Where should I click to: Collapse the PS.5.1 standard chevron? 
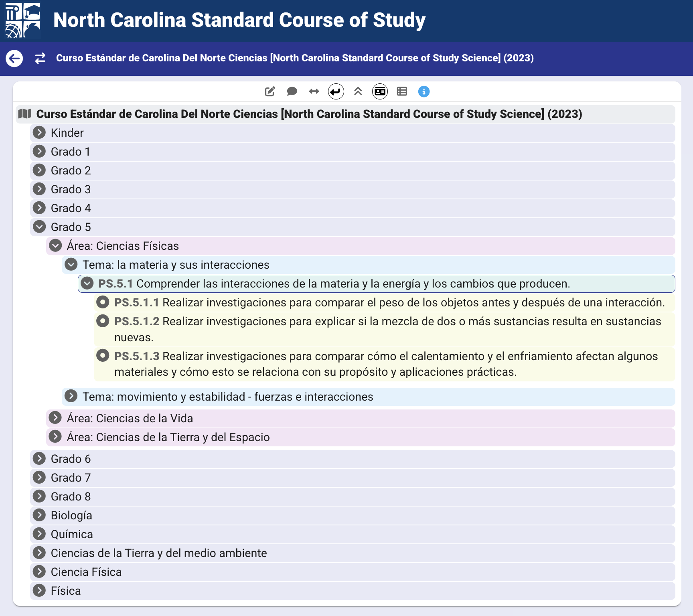coord(87,284)
